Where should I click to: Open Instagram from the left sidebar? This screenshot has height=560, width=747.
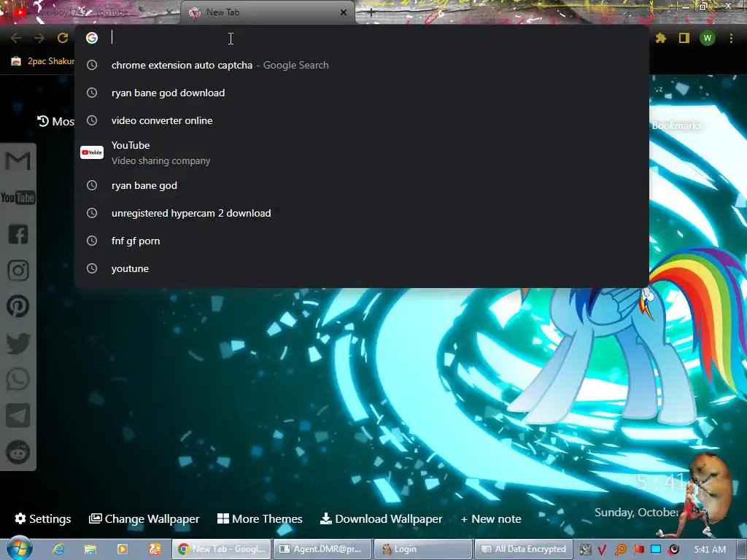(x=18, y=271)
